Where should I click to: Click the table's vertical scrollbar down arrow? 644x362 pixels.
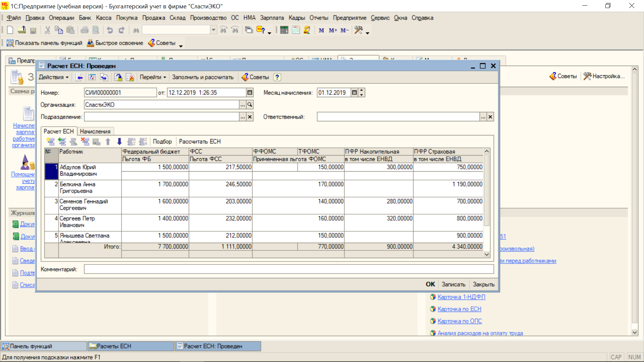tap(487, 255)
